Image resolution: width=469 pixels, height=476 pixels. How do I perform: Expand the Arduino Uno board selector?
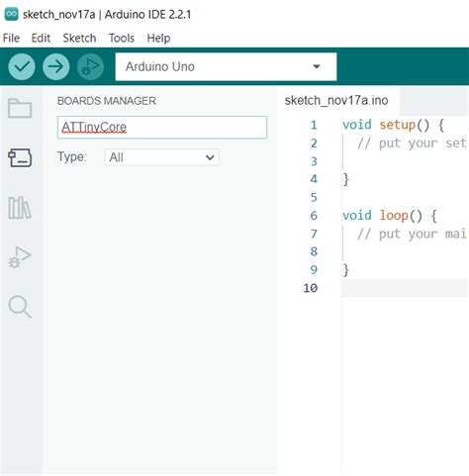coord(226,66)
